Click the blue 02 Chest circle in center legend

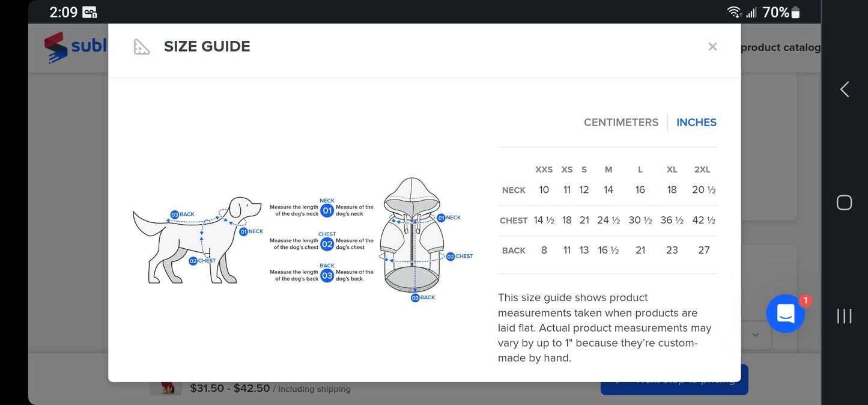tap(327, 244)
